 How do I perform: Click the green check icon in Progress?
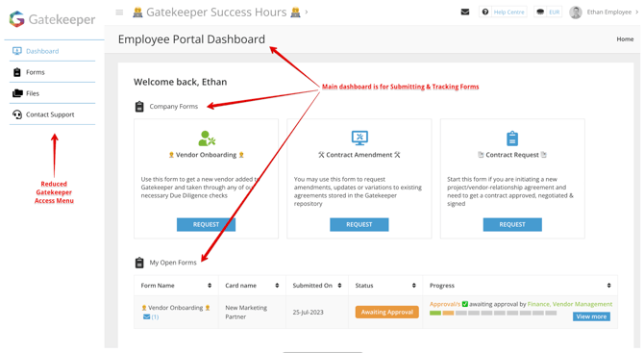point(465,304)
